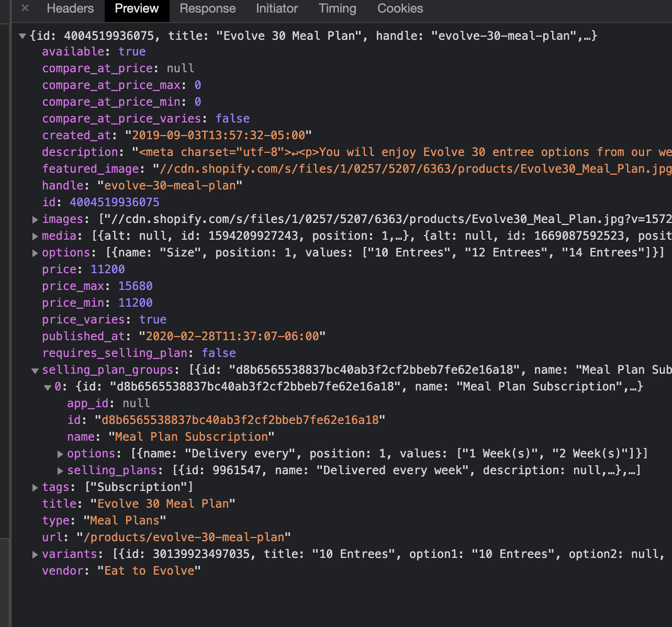The image size is (672, 627).
Task: Collapse the selling_plan_groups array
Action: pyautogui.click(x=35, y=371)
